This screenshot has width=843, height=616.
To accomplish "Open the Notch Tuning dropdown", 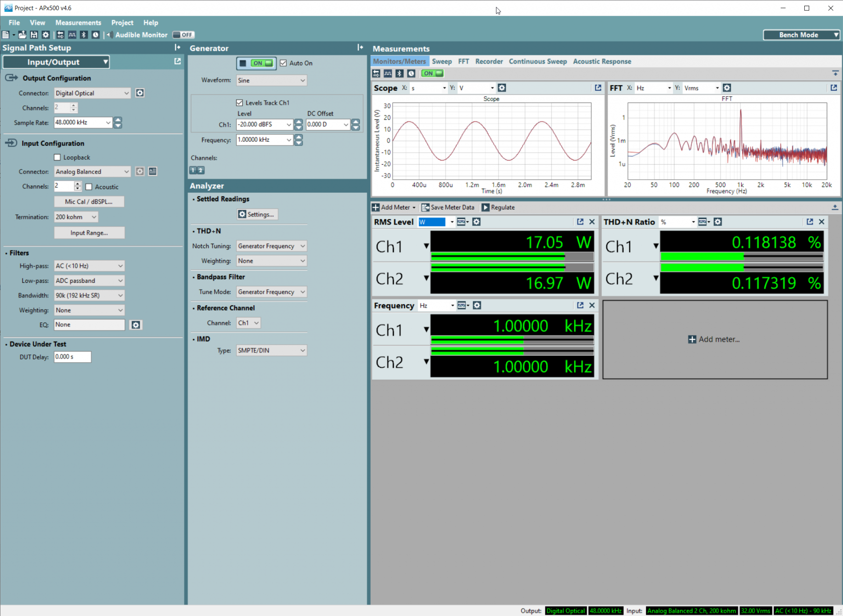I will click(271, 246).
